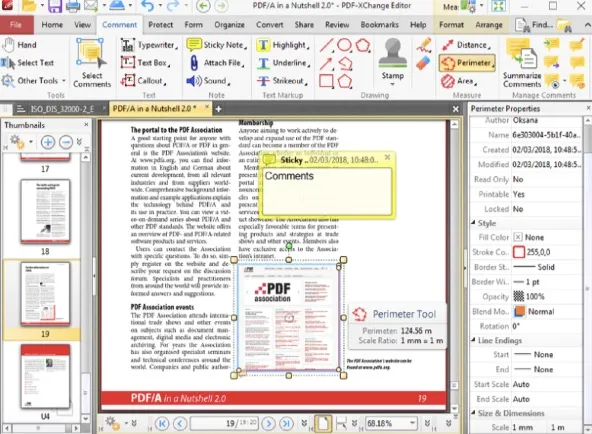592x434 pixels.
Task: Switch to ISO_DIS_32000-2_E document tab
Action: (62, 109)
